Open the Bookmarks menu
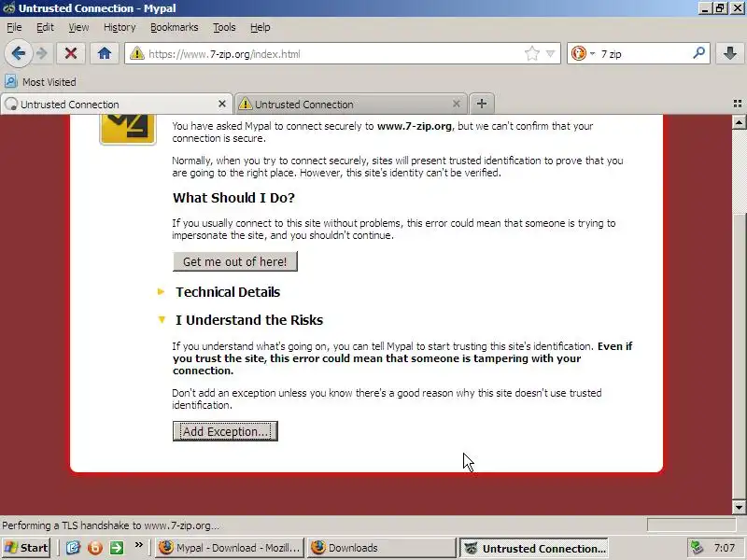747x560 pixels. [174, 27]
